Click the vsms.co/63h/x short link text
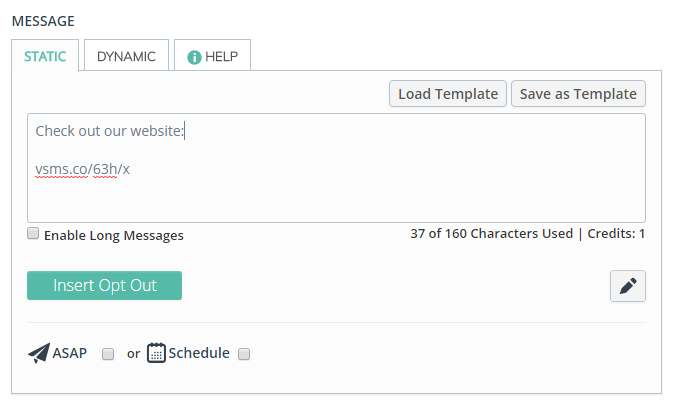 [82, 169]
